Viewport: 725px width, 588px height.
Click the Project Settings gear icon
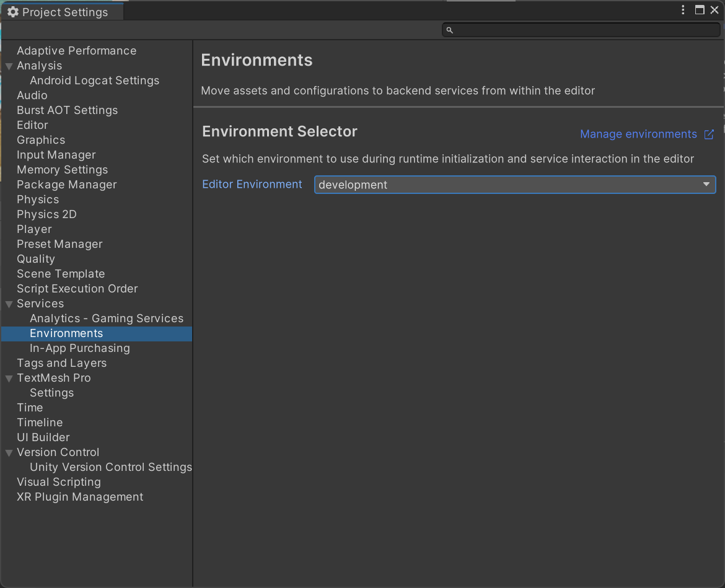point(13,12)
